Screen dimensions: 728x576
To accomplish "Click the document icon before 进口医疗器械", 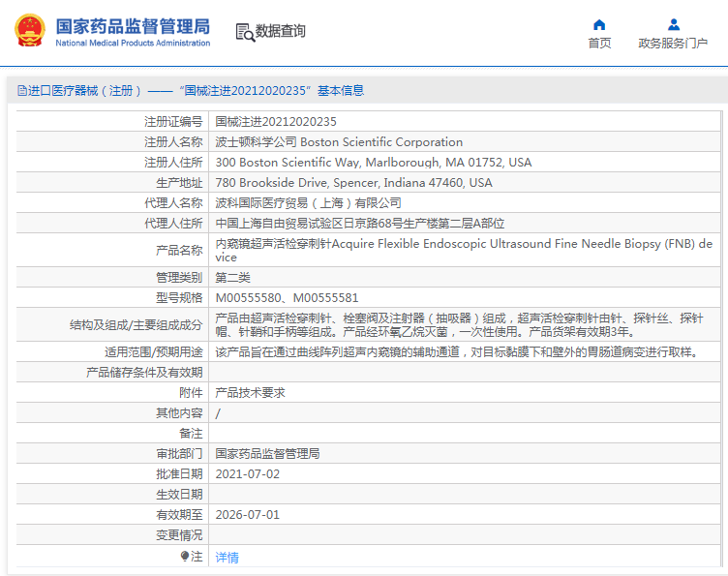I will [x=22, y=90].
